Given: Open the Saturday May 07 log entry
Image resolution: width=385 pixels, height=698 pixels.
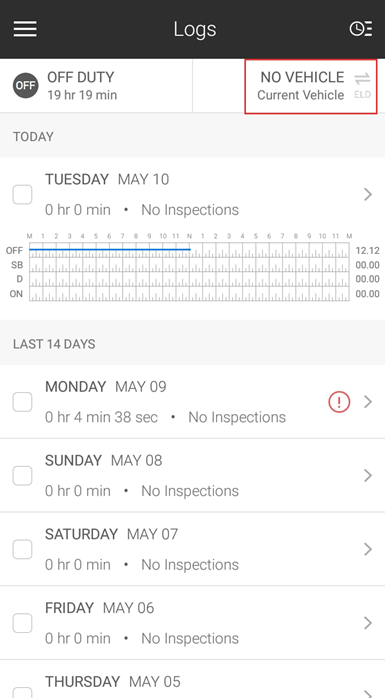Looking at the screenshot, I should click(192, 549).
